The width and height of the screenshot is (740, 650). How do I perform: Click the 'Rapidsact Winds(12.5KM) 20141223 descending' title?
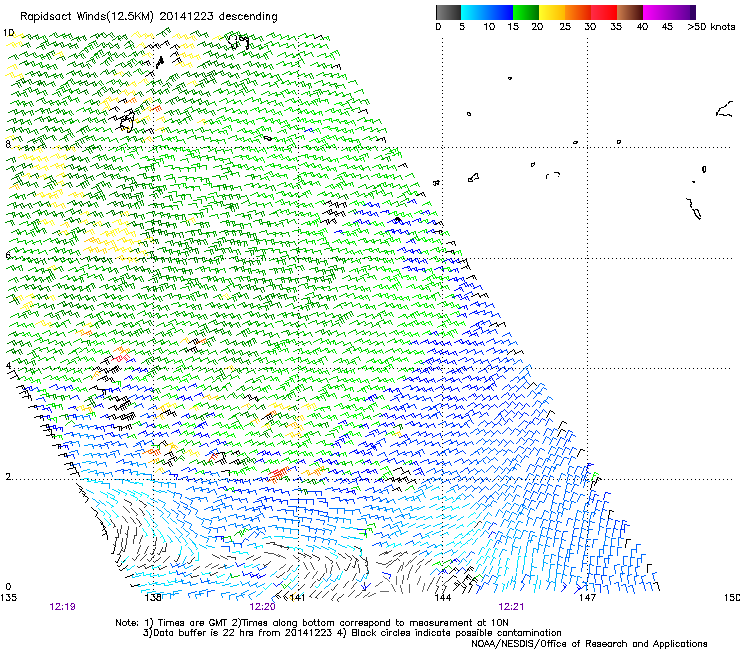coord(149,17)
